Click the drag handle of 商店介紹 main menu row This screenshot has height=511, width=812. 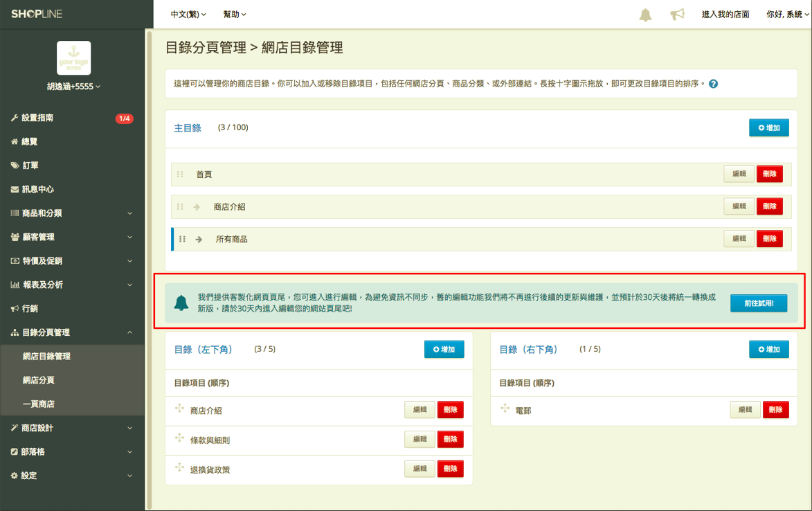[x=180, y=206]
